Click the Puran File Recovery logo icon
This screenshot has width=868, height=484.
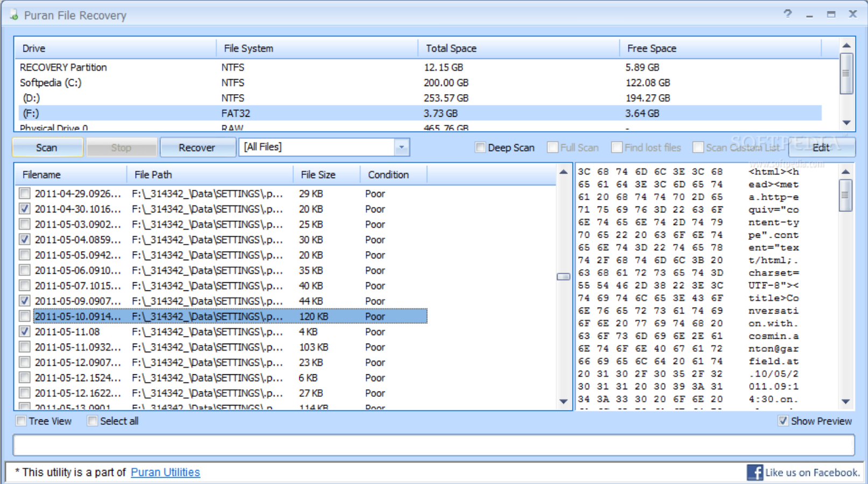pos(13,15)
